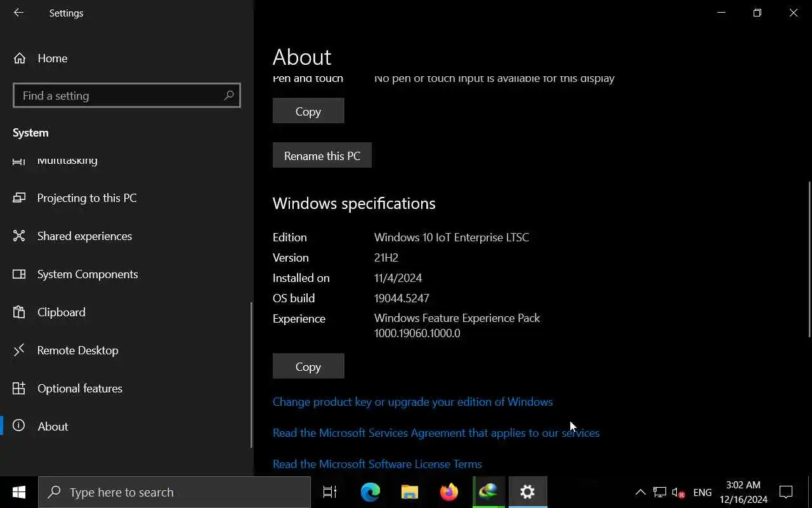The image size is (812, 508).
Task: Click the muted volume tray icon
Action: point(678,492)
